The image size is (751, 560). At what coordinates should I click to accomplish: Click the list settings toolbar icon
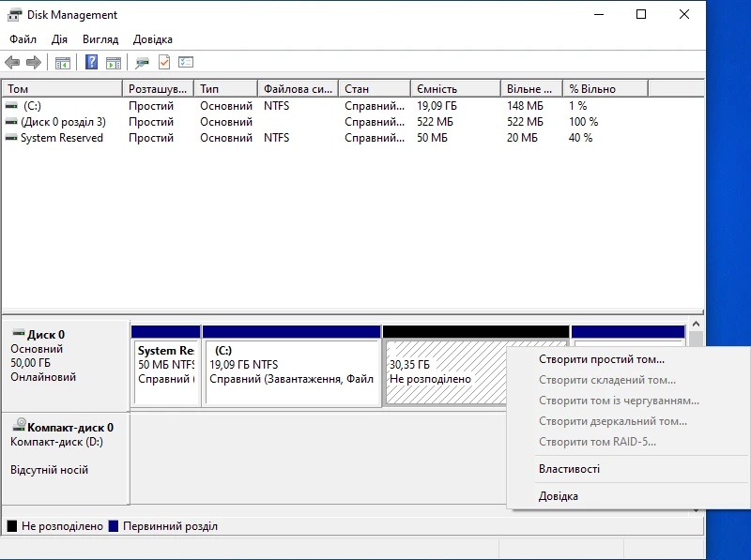186,62
